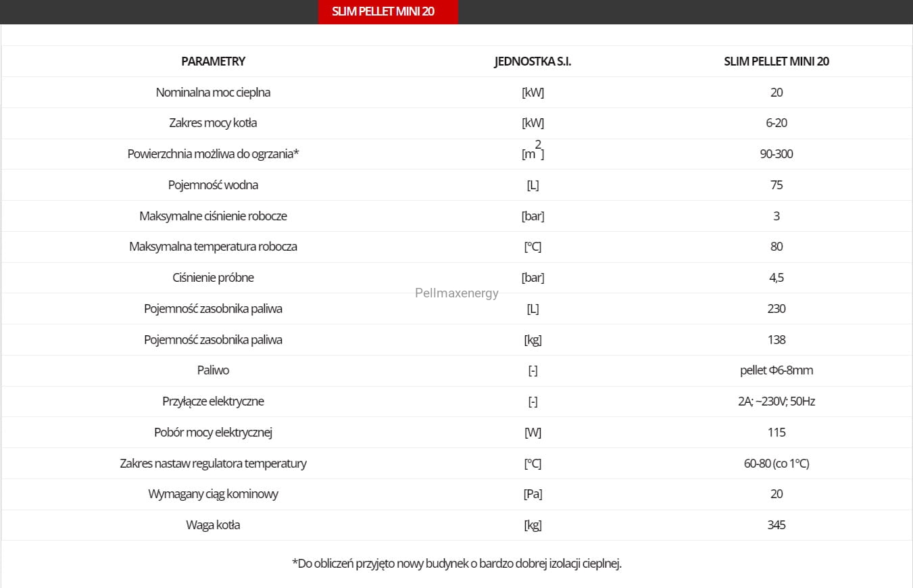Click the Wymagany ciąg kominowy label

coord(213,494)
